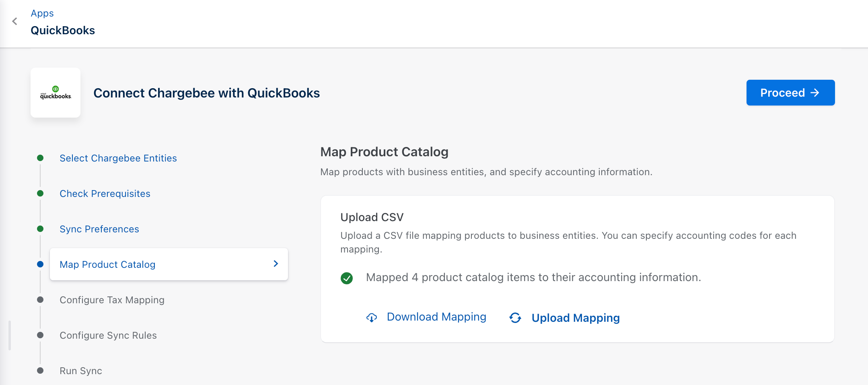The image size is (868, 385).
Task: Click the circular refresh upload icon
Action: coord(515,318)
